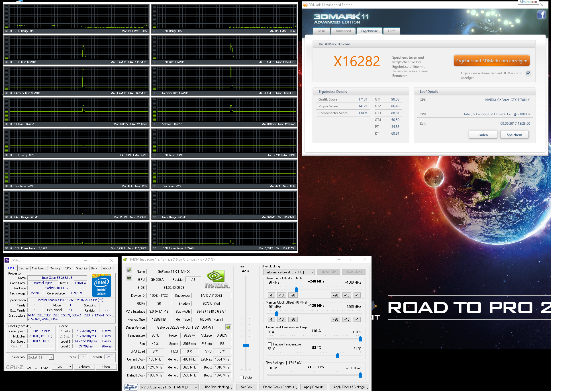
Task: Click the sensor monitoring icon beside the GPU field
Action: coord(129,278)
